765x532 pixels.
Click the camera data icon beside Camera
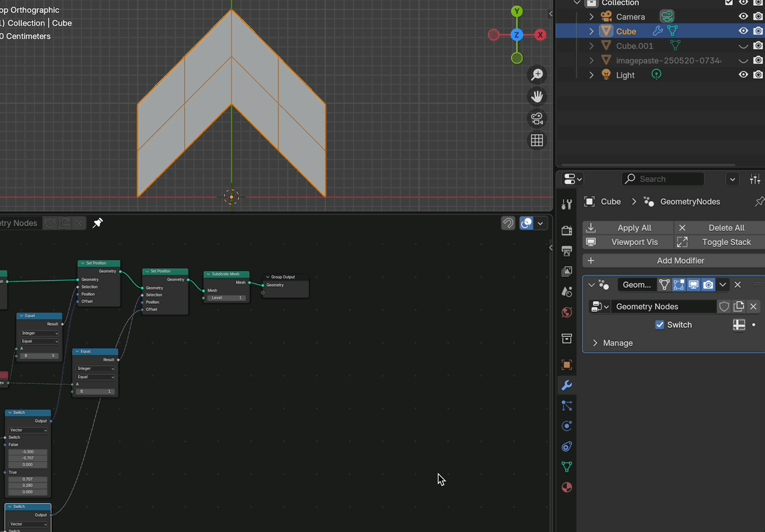(x=667, y=16)
